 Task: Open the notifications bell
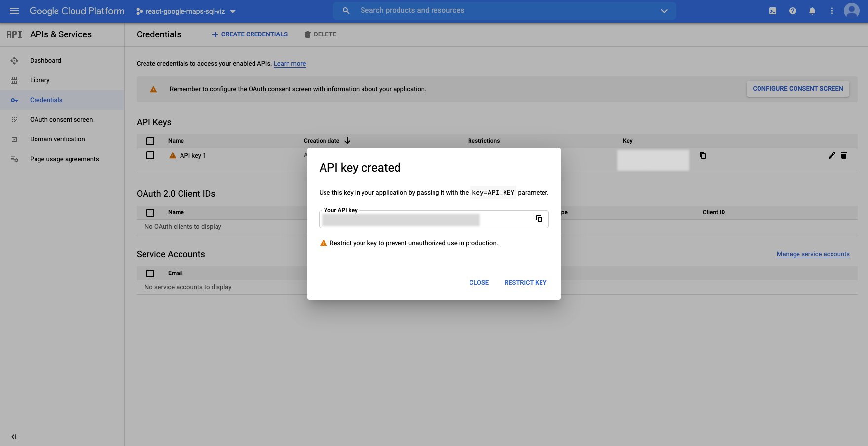point(812,11)
